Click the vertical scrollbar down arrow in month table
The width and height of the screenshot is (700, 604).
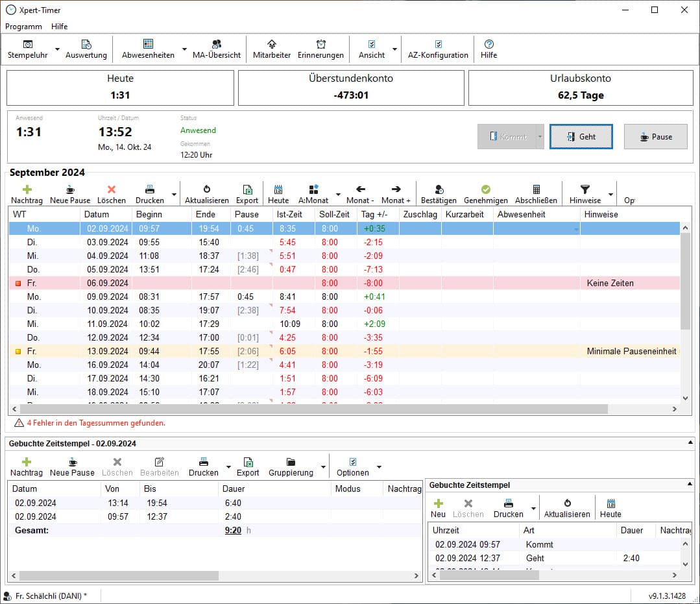(686, 398)
